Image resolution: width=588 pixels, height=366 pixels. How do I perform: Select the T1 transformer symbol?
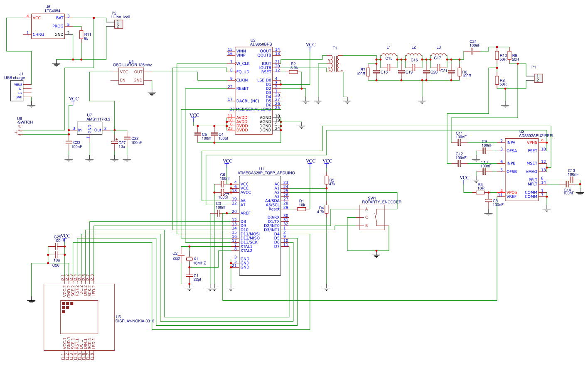tap(335, 64)
